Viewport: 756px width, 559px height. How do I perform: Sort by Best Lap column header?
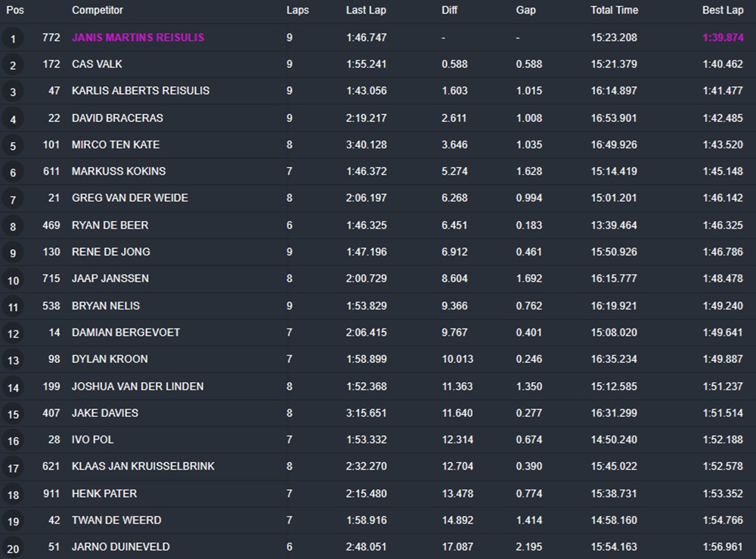(723, 11)
